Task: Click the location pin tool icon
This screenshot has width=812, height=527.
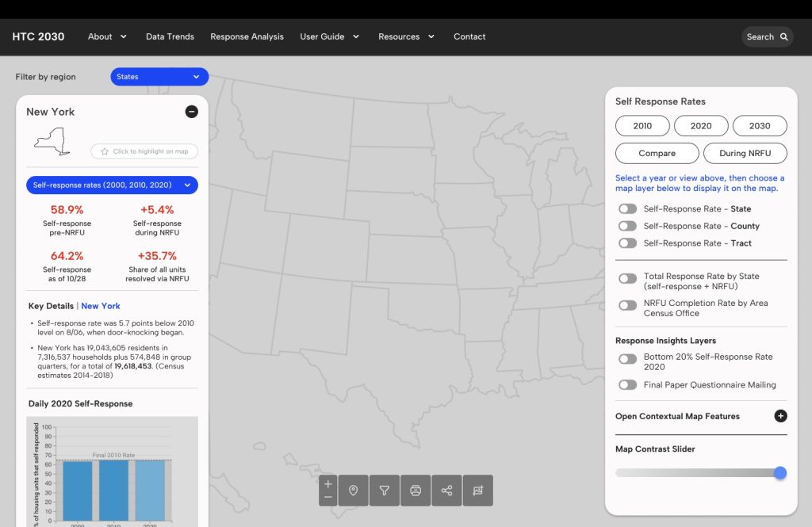Action: coord(353,491)
